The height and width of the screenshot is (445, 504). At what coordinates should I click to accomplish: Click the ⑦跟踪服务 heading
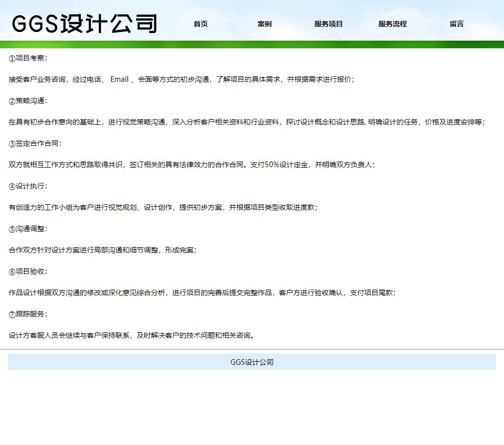(x=28, y=314)
